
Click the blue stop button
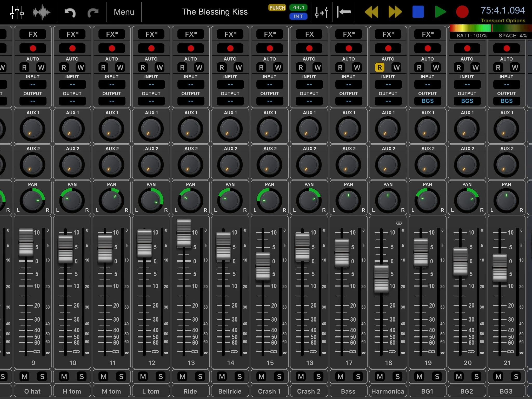click(418, 12)
